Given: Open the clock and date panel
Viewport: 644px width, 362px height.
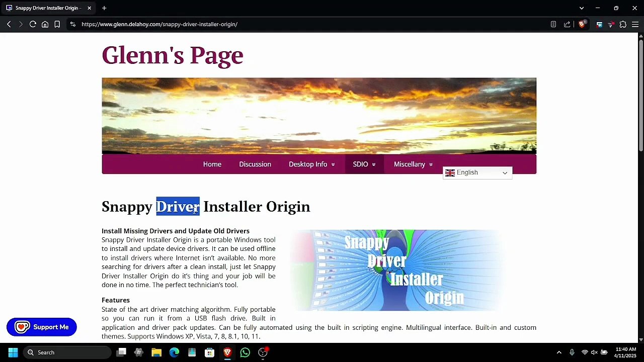Looking at the screenshot, I should point(625,352).
